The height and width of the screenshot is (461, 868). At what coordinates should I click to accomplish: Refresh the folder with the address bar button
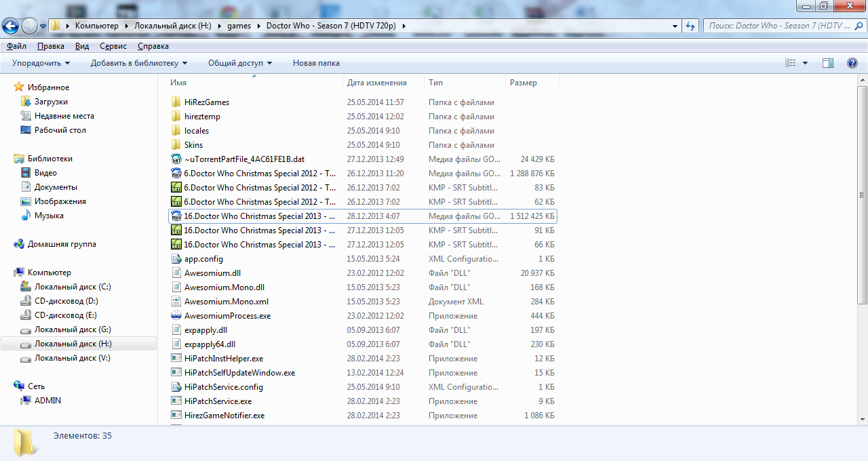pyautogui.click(x=690, y=26)
